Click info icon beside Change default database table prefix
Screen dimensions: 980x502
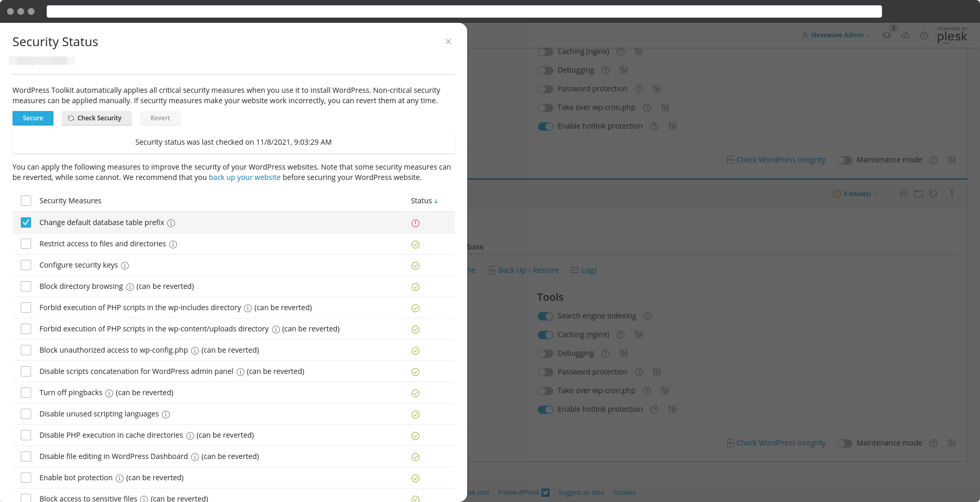point(171,223)
